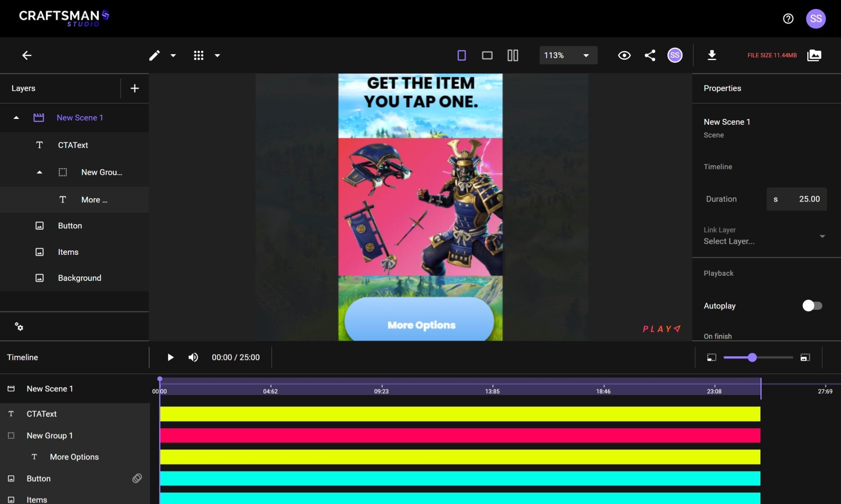This screenshot has width=841, height=504.
Task: Play the timeline animation
Action: [x=170, y=357]
